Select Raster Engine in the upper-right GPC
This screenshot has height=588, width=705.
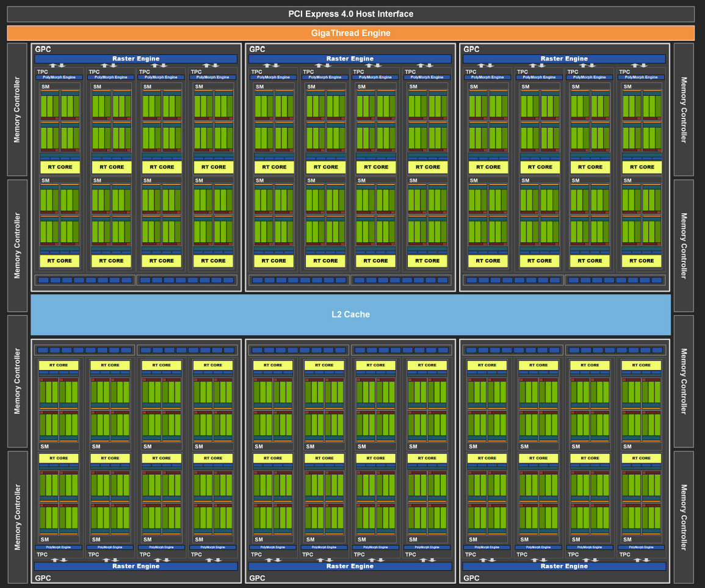click(x=564, y=59)
